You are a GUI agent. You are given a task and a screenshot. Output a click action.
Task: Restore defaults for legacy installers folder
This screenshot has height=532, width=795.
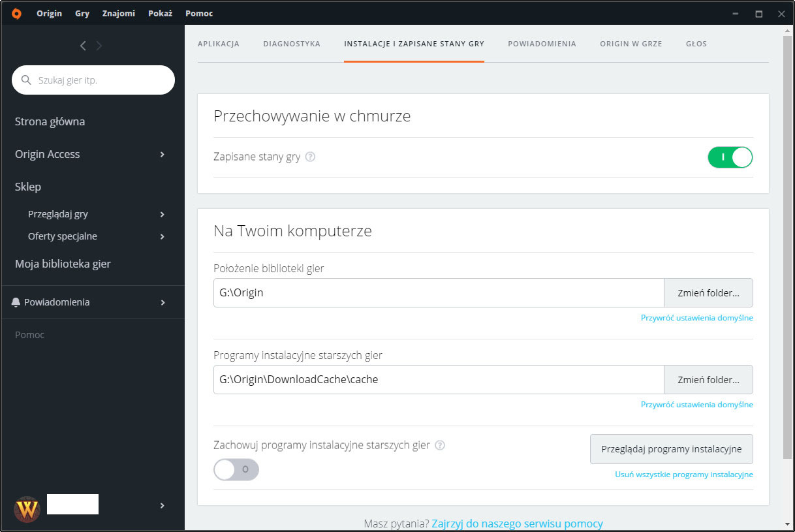[697, 405]
